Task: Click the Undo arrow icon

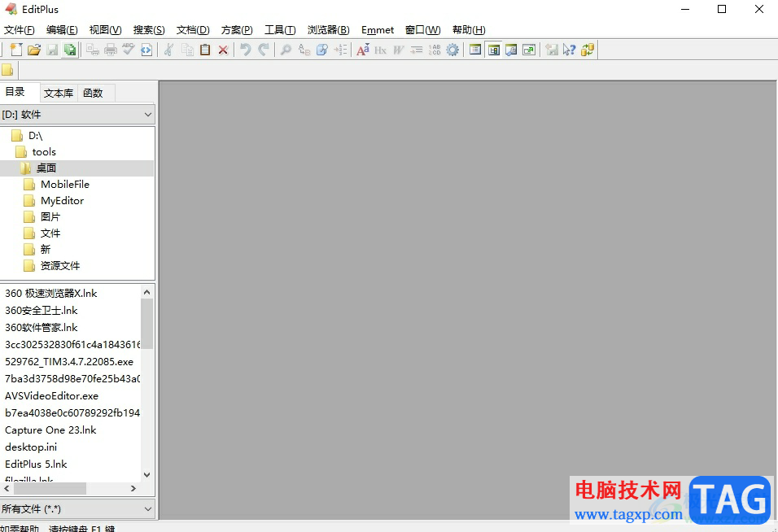Action: (x=246, y=50)
